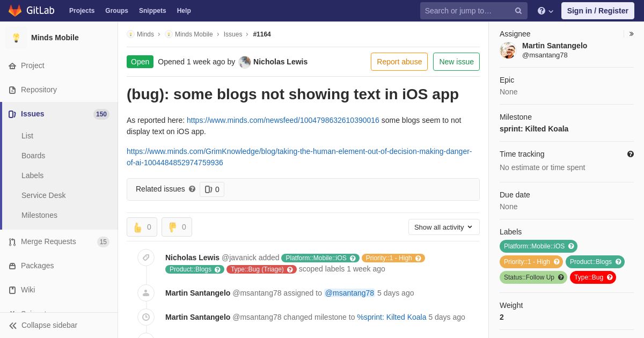644x338 pixels.
Task: Open the minds.com newsfeed link
Action: pyautogui.click(x=283, y=120)
